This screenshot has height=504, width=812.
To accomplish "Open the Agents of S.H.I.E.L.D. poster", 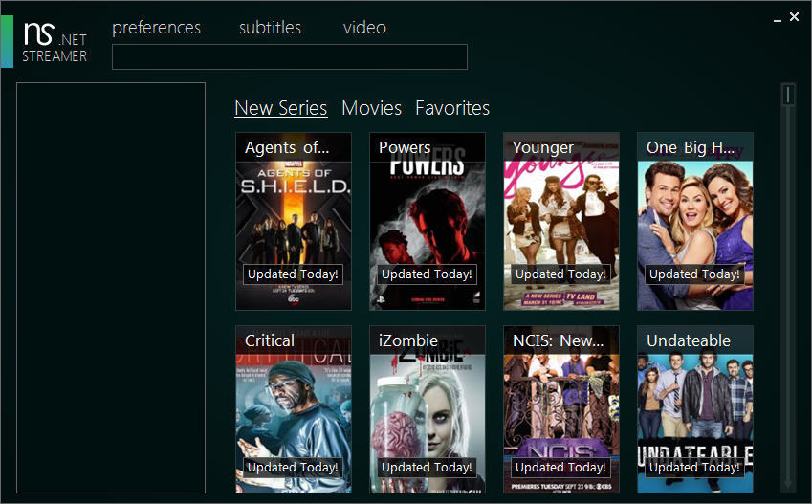I will pyautogui.click(x=294, y=221).
